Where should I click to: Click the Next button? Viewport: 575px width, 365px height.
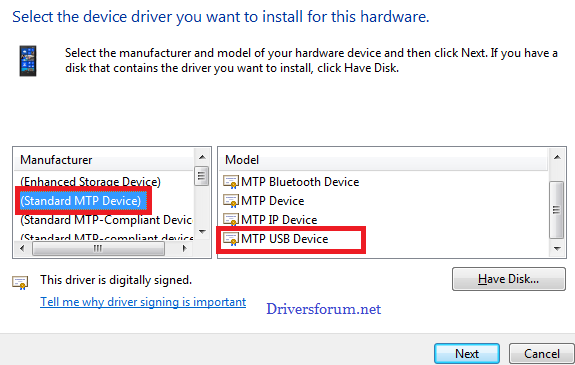(467, 354)
